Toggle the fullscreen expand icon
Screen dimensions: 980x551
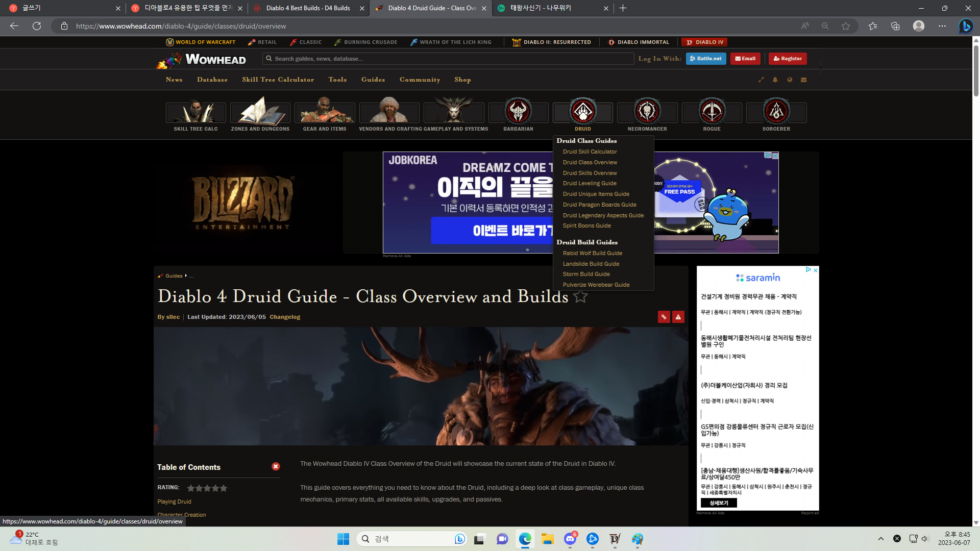[761, 80]
